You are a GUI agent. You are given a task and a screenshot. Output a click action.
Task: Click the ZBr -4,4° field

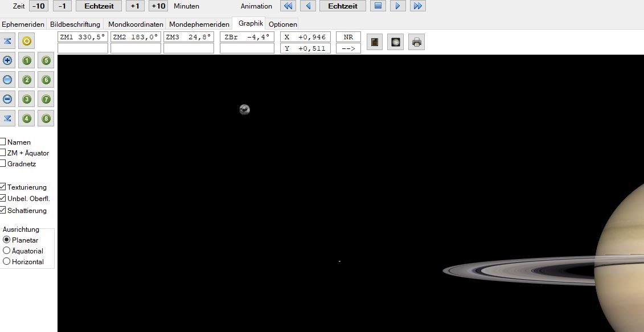click(x=247, y=37)
